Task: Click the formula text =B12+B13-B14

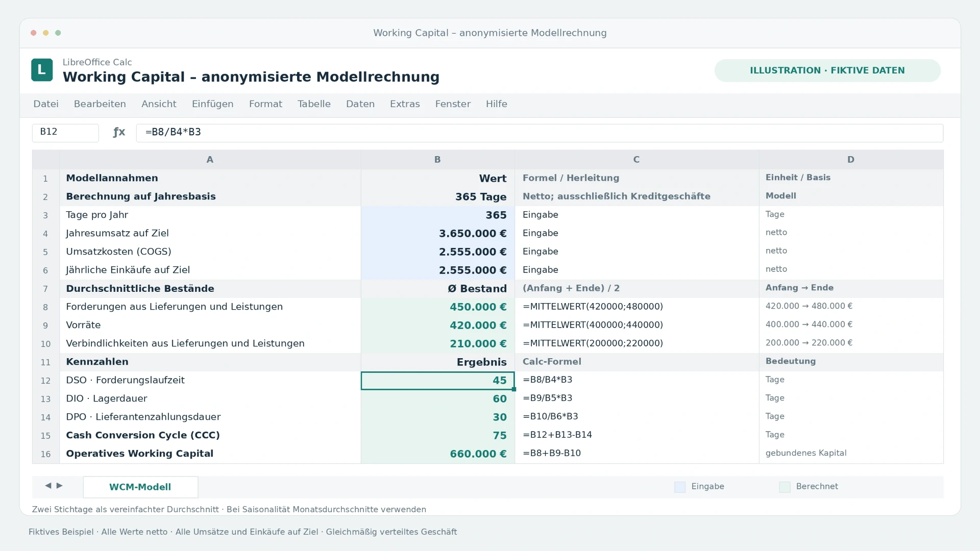Action: 557,435
